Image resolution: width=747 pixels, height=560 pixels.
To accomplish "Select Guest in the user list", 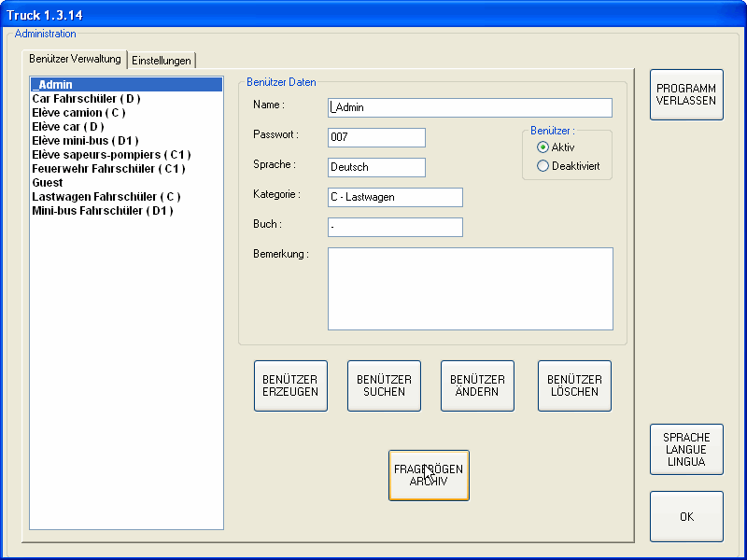I will [x=48, y=183].
